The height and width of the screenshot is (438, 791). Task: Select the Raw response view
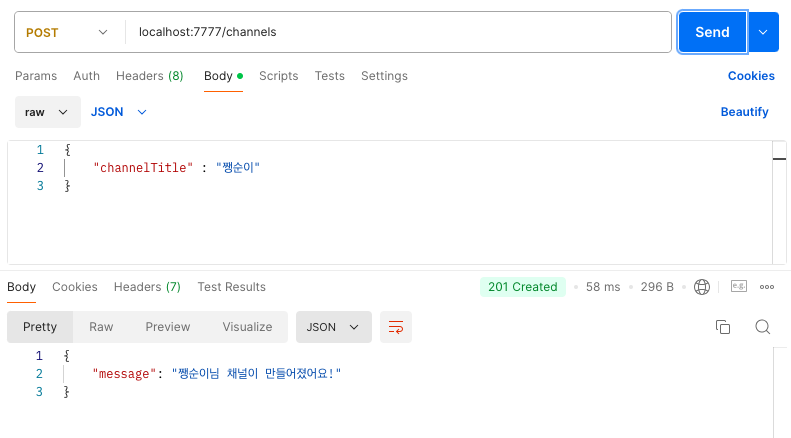101,327
